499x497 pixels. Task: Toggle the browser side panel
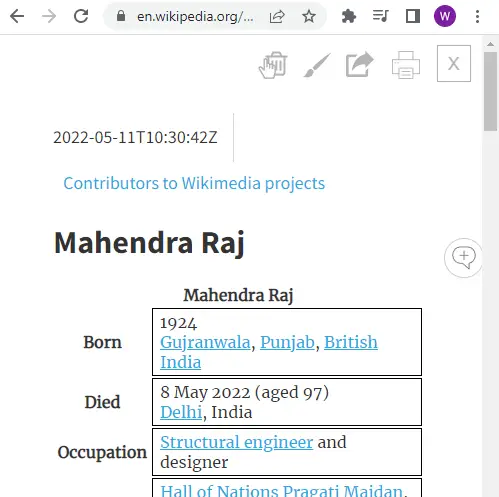[412, 16]
